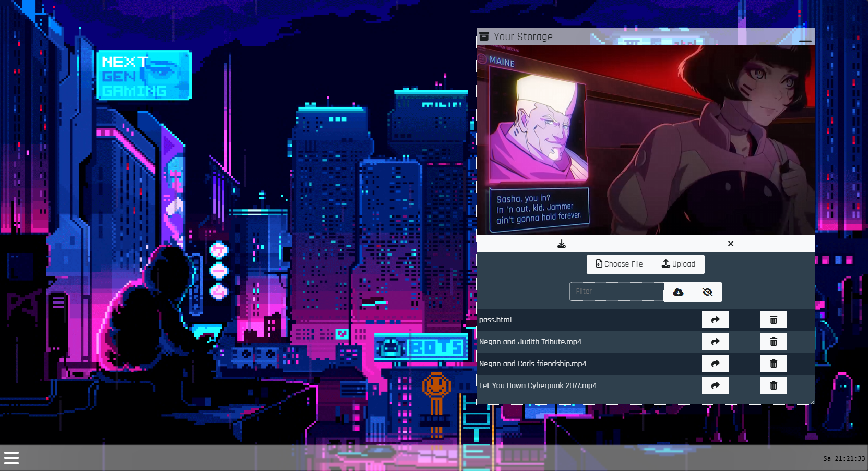Delete the pass.html file
This screenshot has height=471, width=868.
point(774,320)
